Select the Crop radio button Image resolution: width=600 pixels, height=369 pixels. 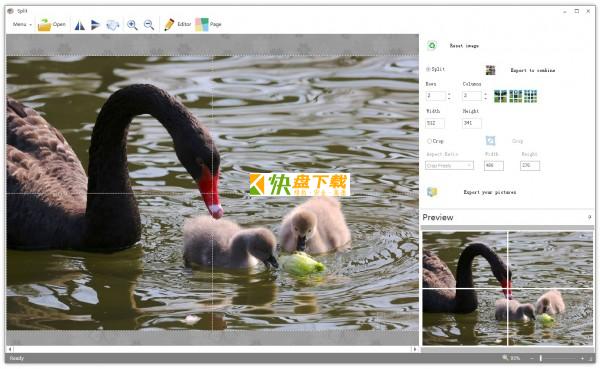429,141
